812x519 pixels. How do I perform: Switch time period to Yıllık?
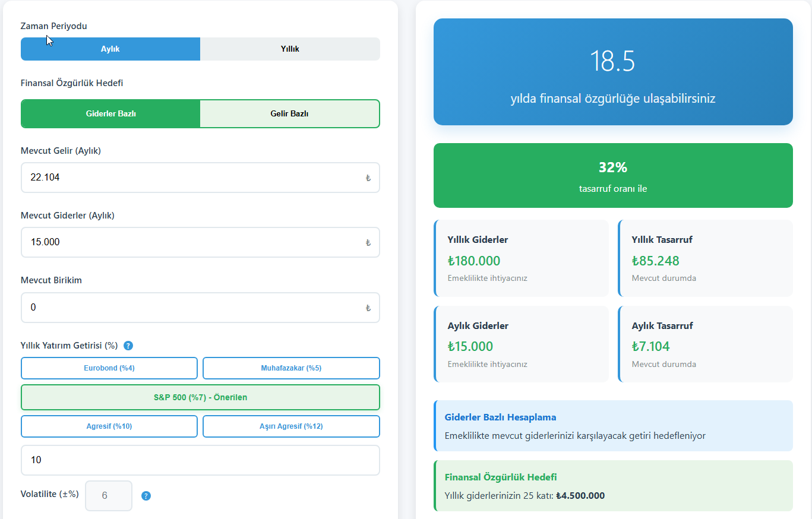[x=290, y=49]
